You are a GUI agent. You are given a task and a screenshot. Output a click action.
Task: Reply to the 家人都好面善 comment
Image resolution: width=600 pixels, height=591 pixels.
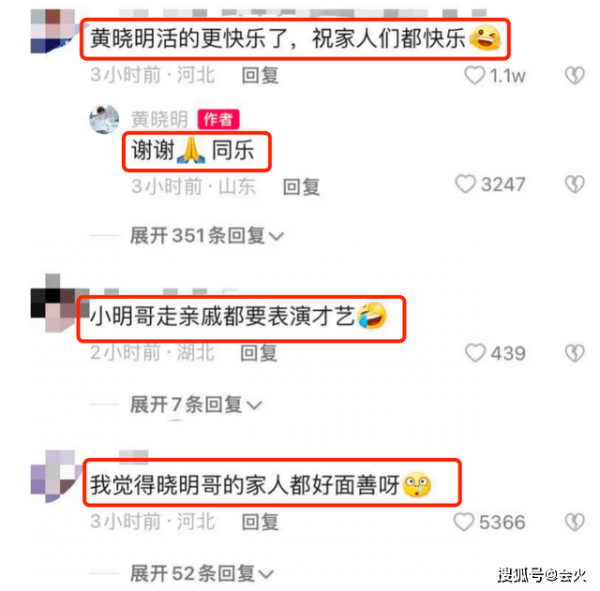pyautogui.click(x=260, y=522)
